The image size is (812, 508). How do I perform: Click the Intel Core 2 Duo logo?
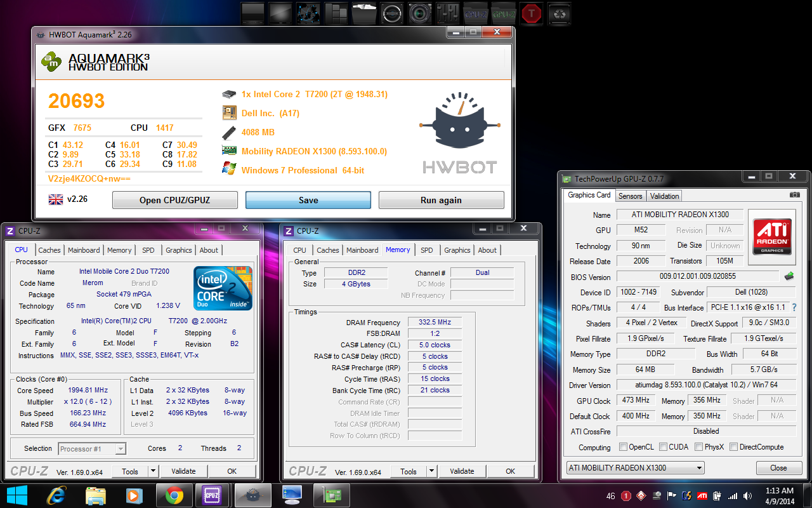(x=223, y=288)
